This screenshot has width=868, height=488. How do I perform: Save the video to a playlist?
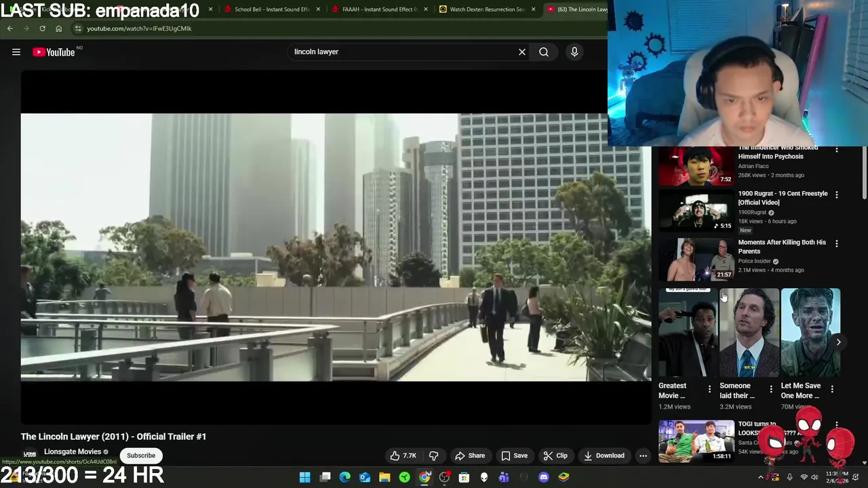click(x=514, y=455)
